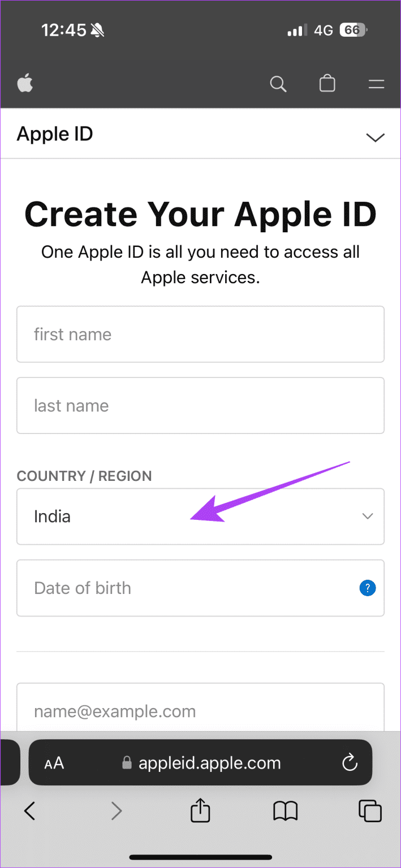Tap the Safari share icon
The image size is (401, 868).
coord(200,811)
